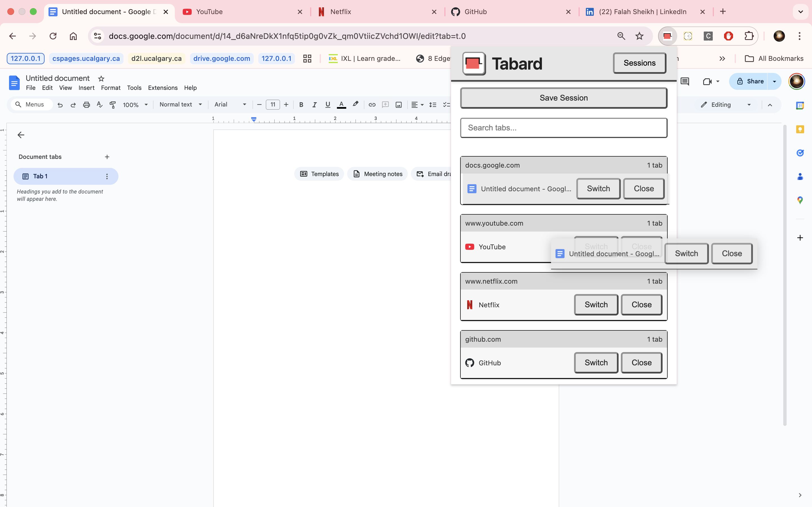Click the Bold formatting icon
The image size is (812, 507).
(301, 104)
